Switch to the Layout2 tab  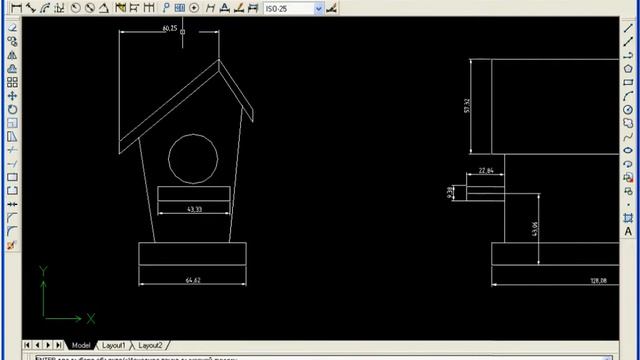coord(150,345)
